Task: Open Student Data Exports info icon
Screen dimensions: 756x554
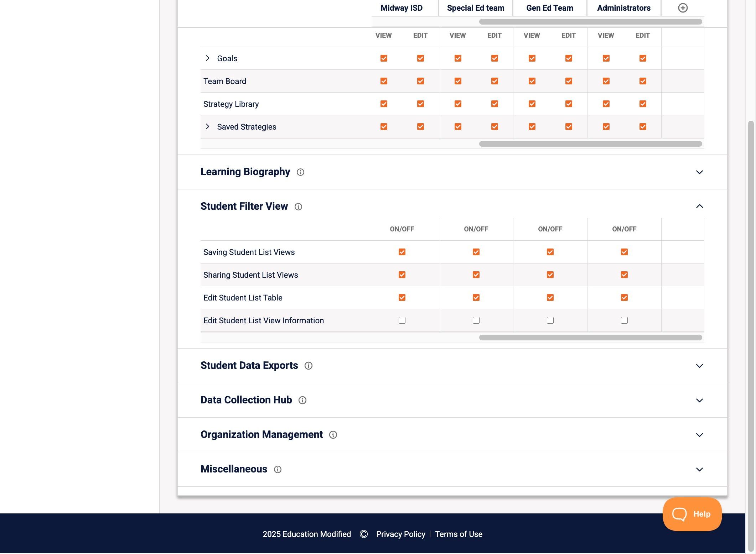Action: click(309, 366)
